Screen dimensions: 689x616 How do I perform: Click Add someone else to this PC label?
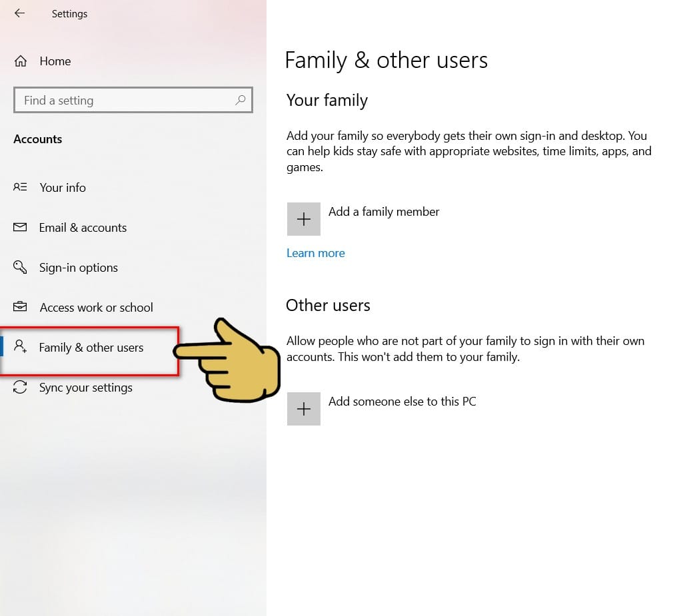(402, 402)
